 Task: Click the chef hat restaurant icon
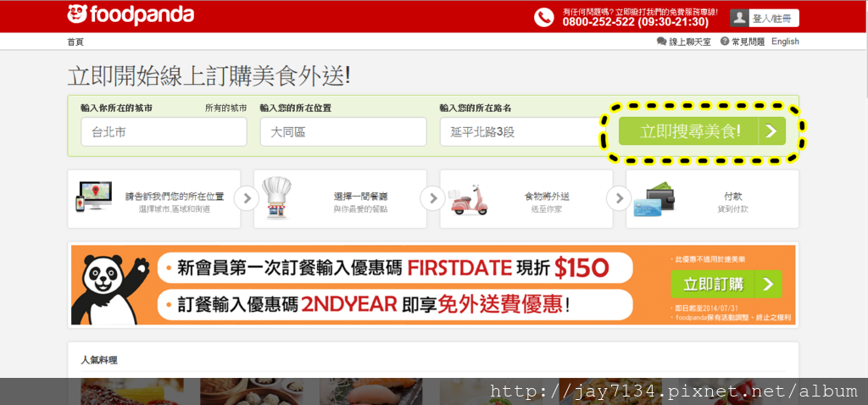[x=277, y=197]
